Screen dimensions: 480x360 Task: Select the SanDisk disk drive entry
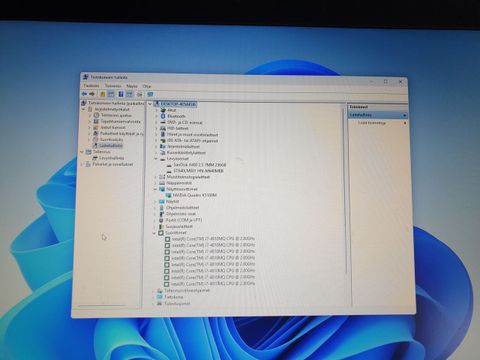point(200,165)
